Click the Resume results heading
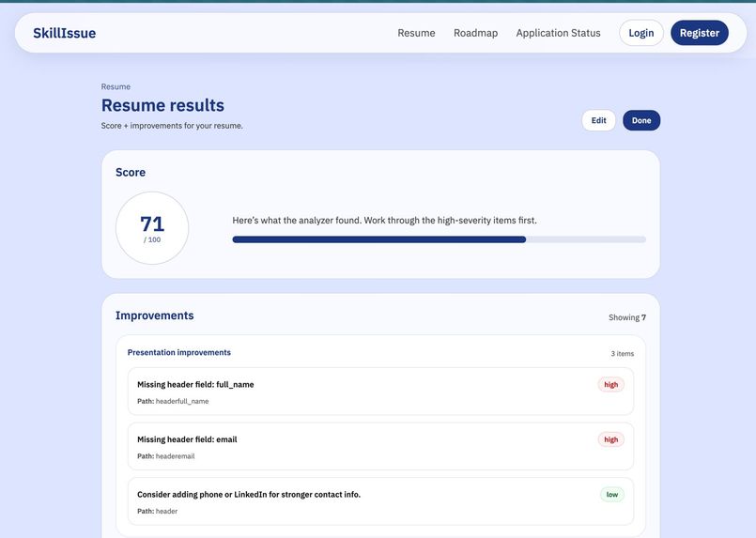 (162, 105)
